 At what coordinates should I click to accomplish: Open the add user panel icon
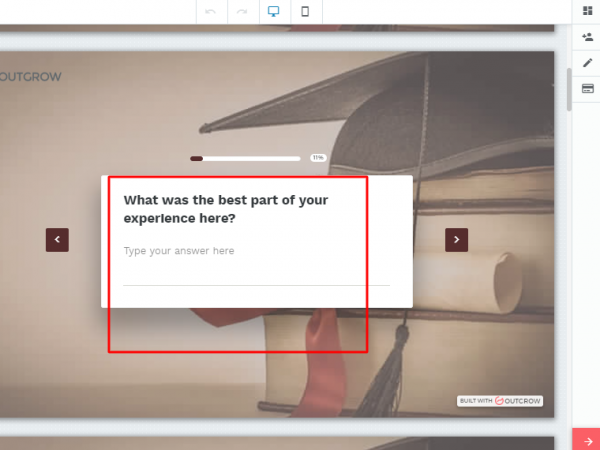click(x=587, y=36)
